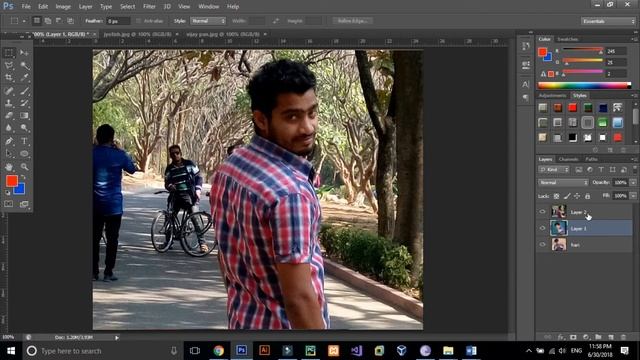This screenshot has height=360, width=640.
Task: Toggle type layer filter in Layers
Action: pos(601,170)
